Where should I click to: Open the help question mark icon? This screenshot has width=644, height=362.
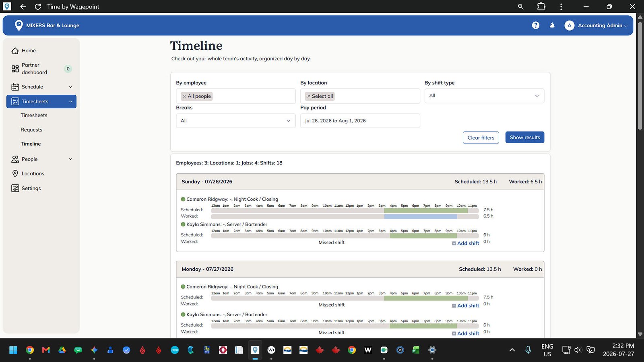coord(535,25)
